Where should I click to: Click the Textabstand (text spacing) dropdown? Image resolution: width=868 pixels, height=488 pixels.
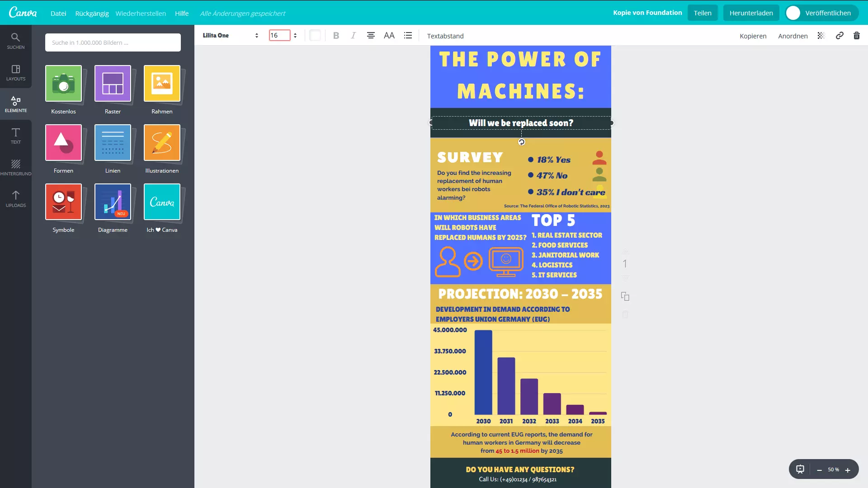coord(445,36)
